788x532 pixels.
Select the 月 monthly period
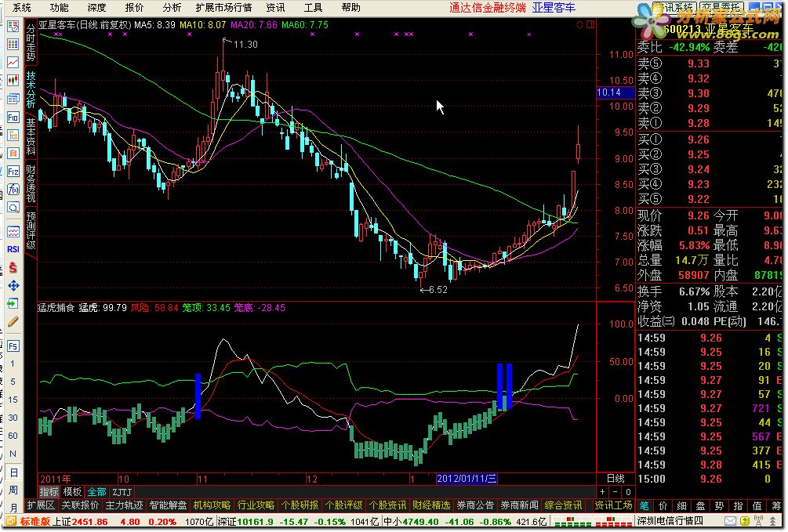[13, 508]
